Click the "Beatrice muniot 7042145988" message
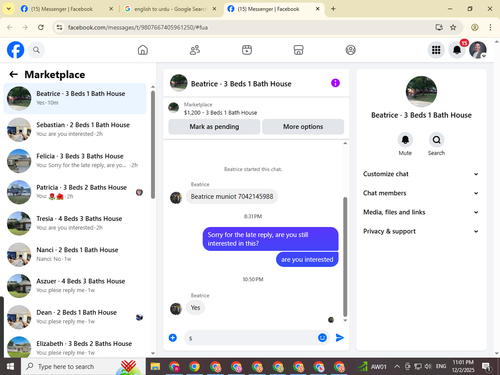The image size is (500, 375). coord(232,197)
